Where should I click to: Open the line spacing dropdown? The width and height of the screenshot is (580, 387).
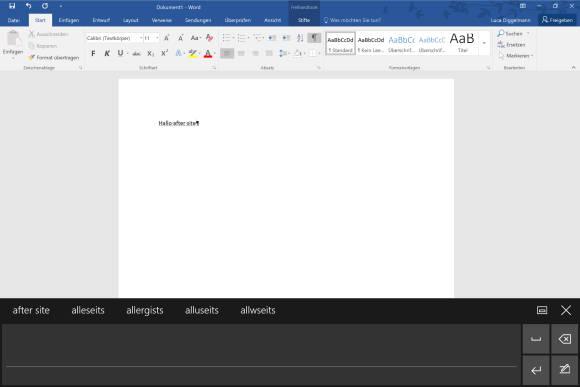point(284,54)
